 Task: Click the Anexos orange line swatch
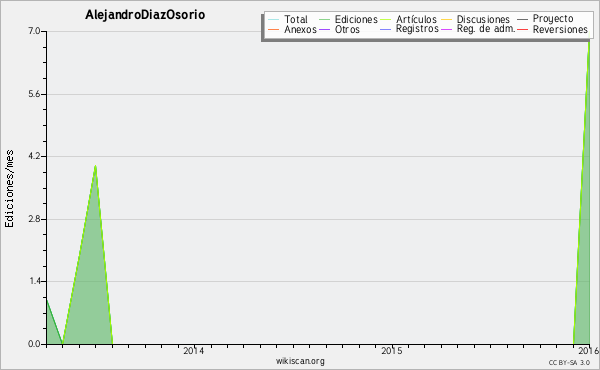coord(274,29)
